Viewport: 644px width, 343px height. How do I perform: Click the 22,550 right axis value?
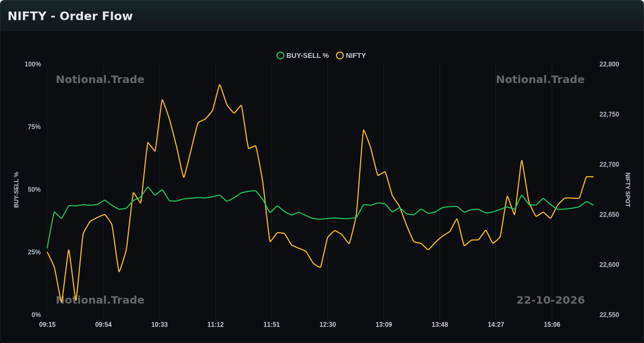(x=609, y=315)
